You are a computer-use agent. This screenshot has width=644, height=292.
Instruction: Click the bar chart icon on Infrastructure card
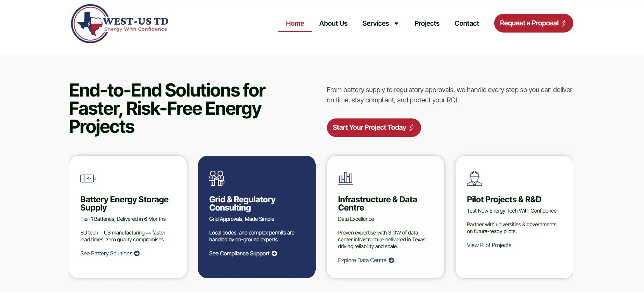tap(345, 178)
